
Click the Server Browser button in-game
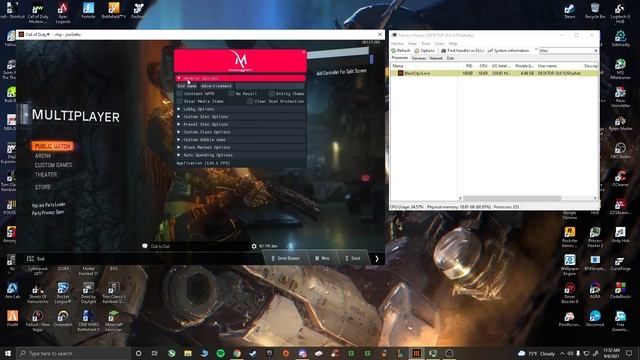(285, 258)
